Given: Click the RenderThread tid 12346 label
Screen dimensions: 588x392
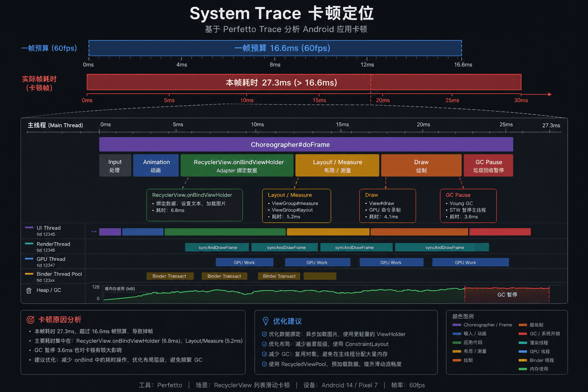Looking at the screenshot, I should tap(53, 247).
